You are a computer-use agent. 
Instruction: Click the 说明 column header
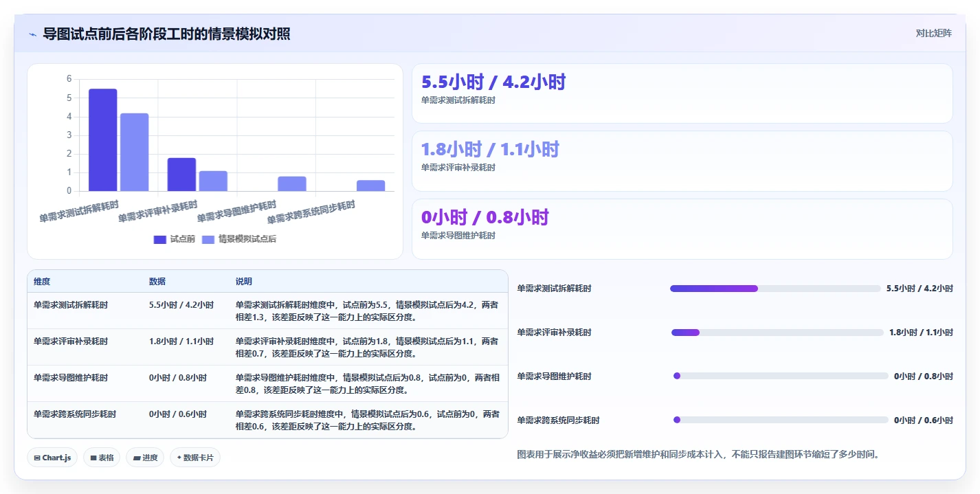click(244, 282)
